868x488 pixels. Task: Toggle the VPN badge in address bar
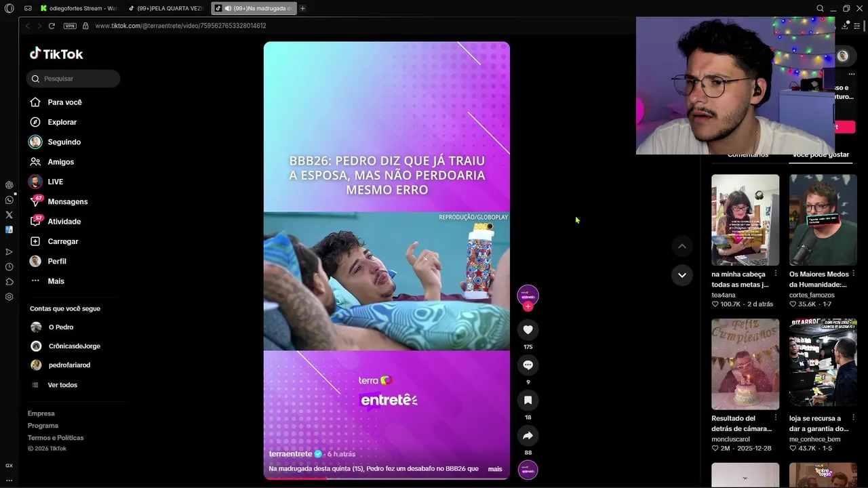(70, 26)
